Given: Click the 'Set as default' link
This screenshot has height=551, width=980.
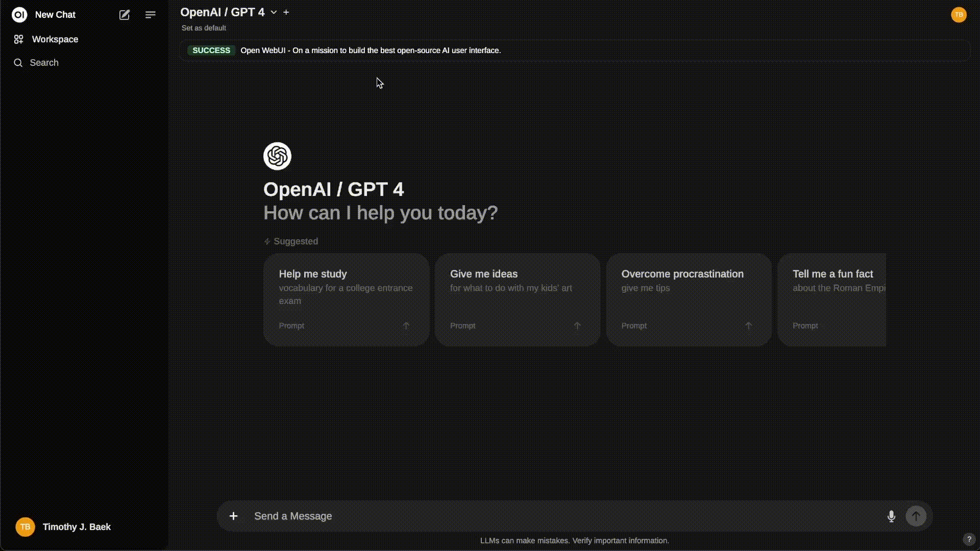Looking at the screenshot, I should [x=203, y=28].
